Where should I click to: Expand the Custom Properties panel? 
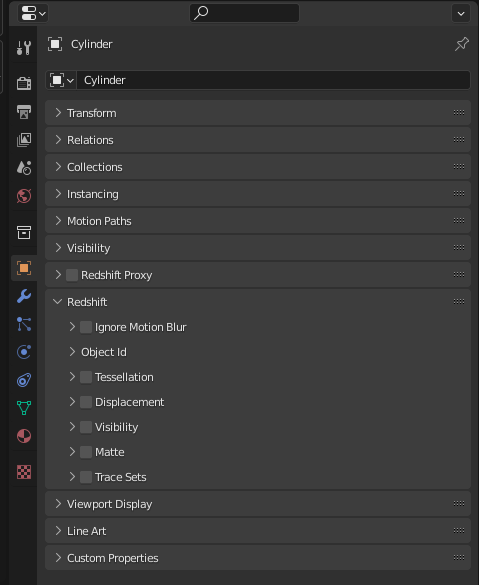tap(258, 558)
